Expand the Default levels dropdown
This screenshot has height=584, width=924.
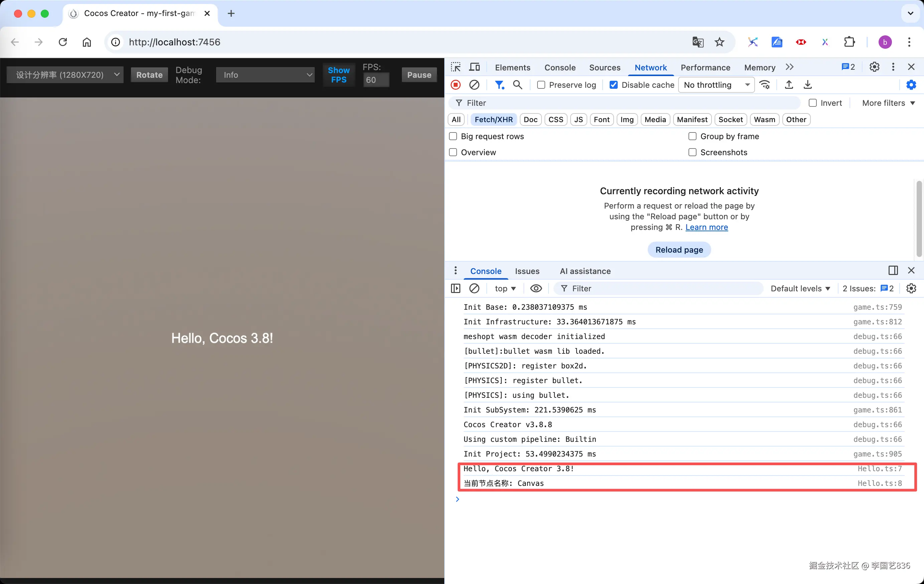[x=800, y=288]
